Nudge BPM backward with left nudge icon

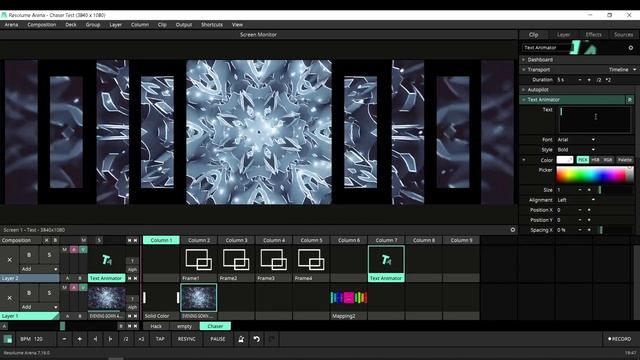point(95,339)
